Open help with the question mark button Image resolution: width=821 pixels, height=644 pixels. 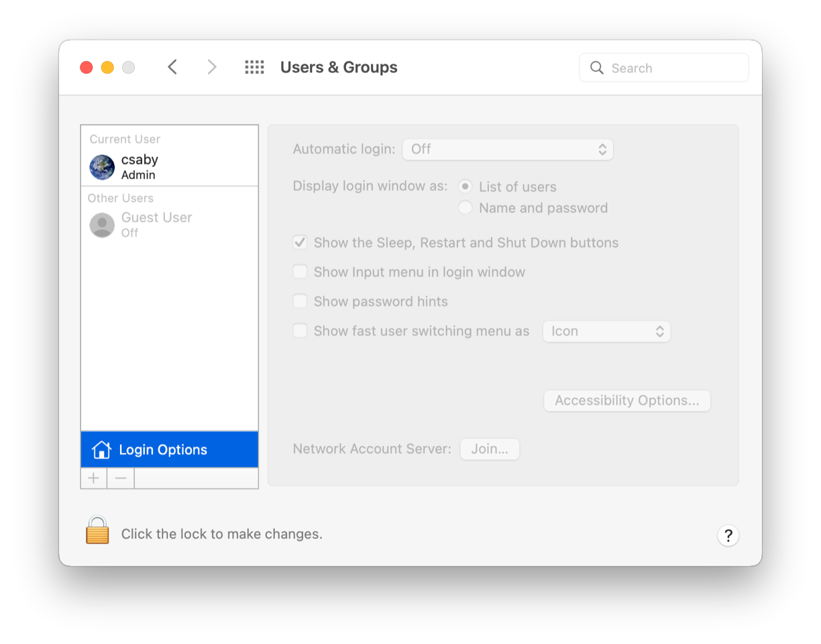pyautogui.click(x=728, y=535)
